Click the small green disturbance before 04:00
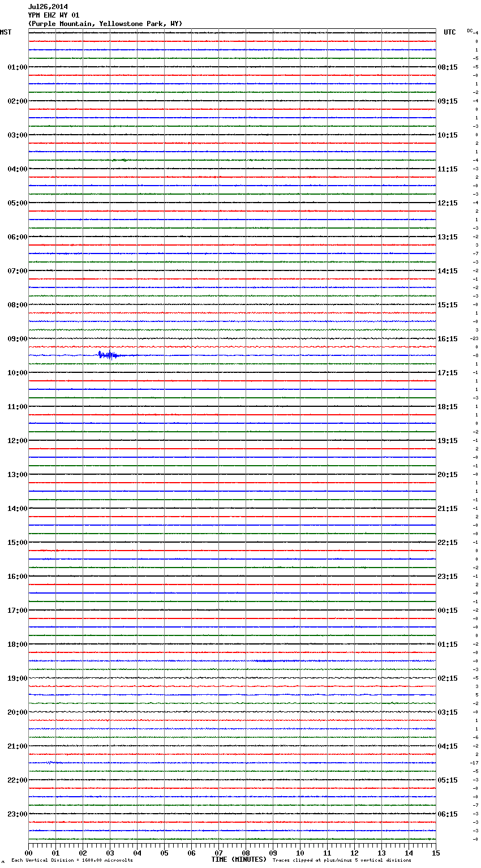Image resolution: width=481 pixels, height=868 pixels. coord(119,160)
